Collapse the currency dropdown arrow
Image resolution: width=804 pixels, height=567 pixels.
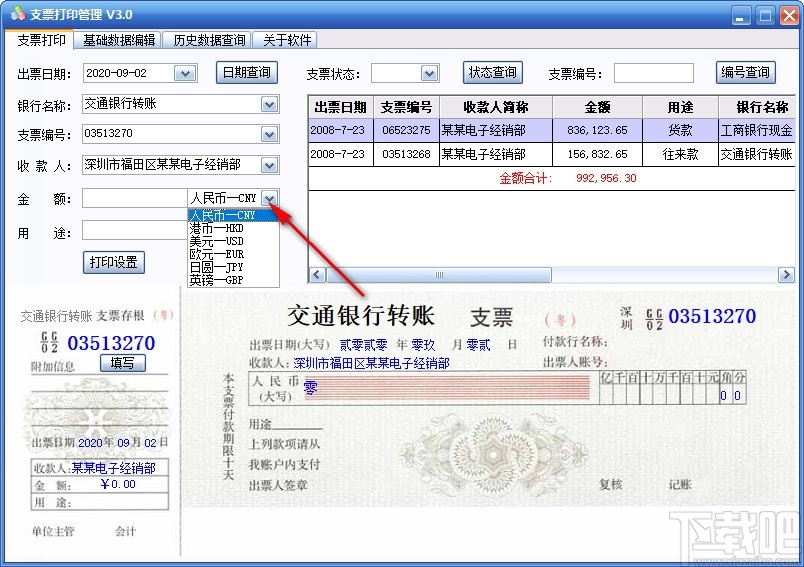tap(269, 198)
